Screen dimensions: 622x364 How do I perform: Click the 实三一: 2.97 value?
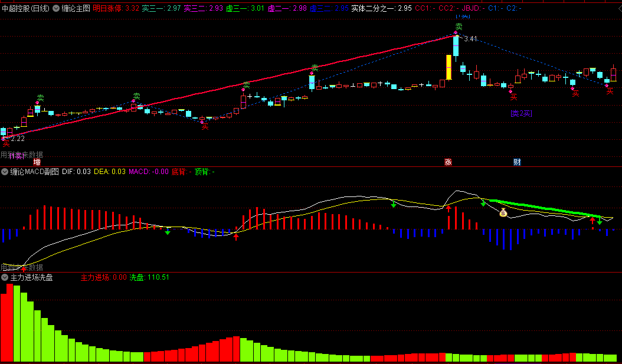coord(161,8)
